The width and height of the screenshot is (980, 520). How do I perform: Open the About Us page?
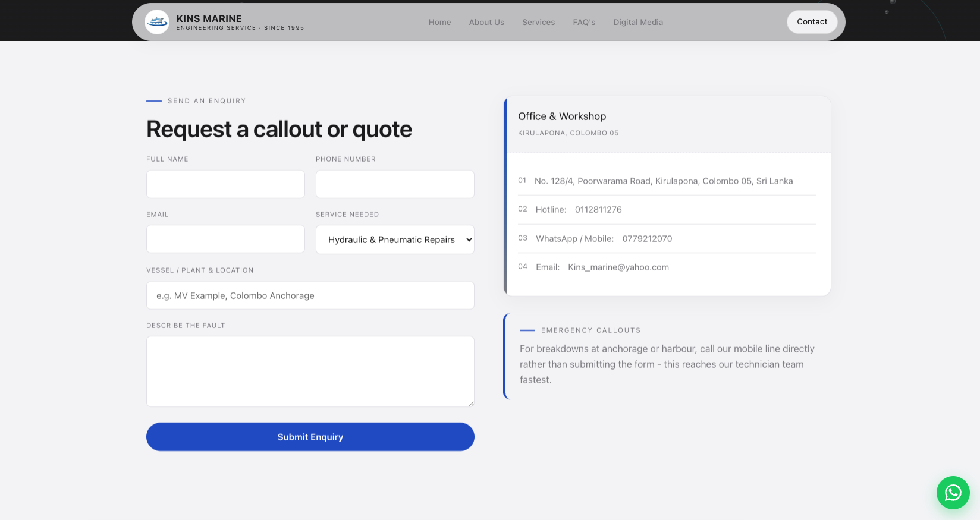point(486,22)
